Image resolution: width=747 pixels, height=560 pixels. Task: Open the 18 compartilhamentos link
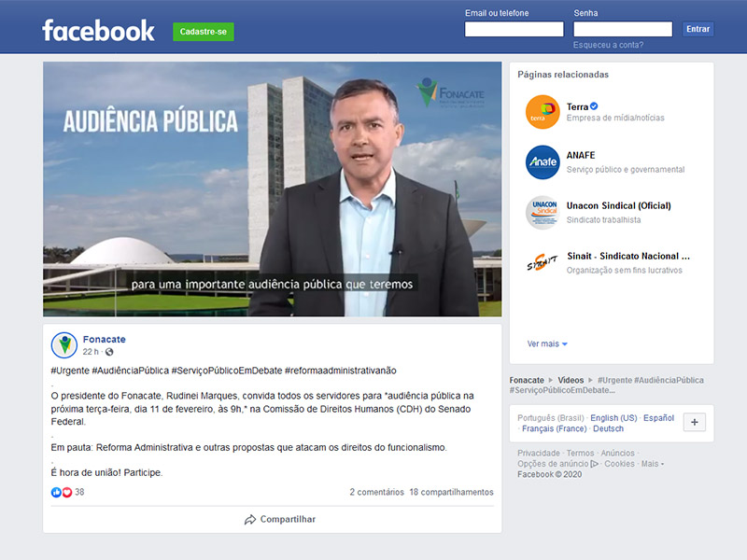(x=452, y=492)
